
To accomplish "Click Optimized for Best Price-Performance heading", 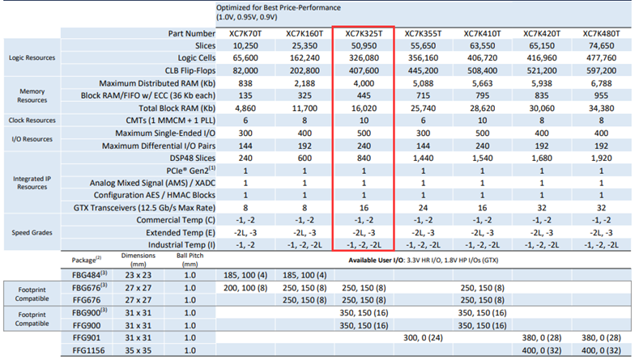I will 279,7.
